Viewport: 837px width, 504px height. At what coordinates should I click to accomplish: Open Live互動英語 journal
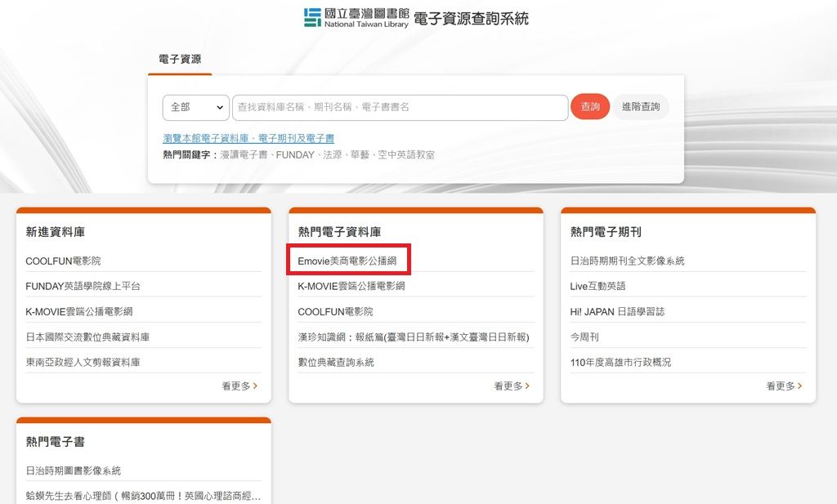pos(598,286)
